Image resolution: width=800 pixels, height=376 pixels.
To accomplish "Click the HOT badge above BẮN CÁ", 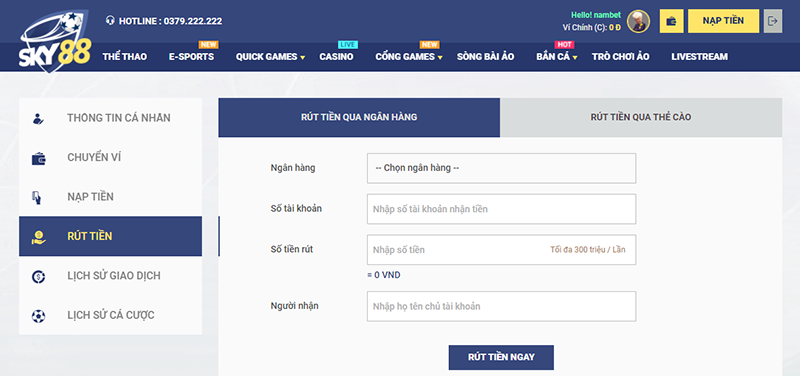I will tap(564, 44).
